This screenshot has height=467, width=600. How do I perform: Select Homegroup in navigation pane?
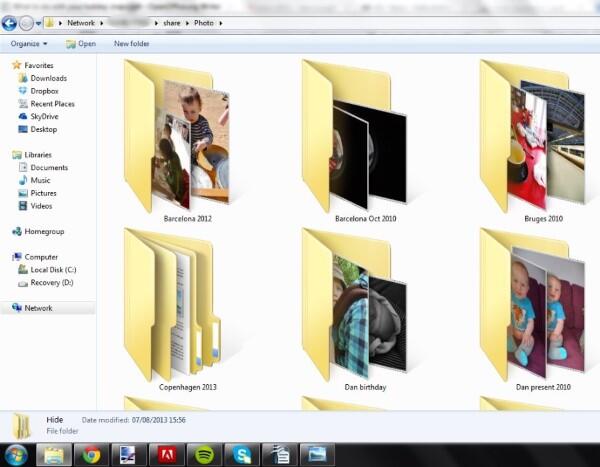point(44,231)
